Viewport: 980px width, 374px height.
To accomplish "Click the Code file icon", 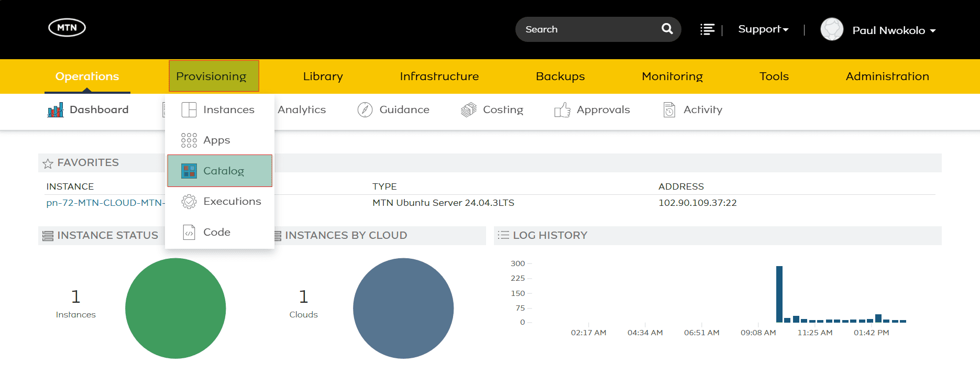I will coord(189,232).
